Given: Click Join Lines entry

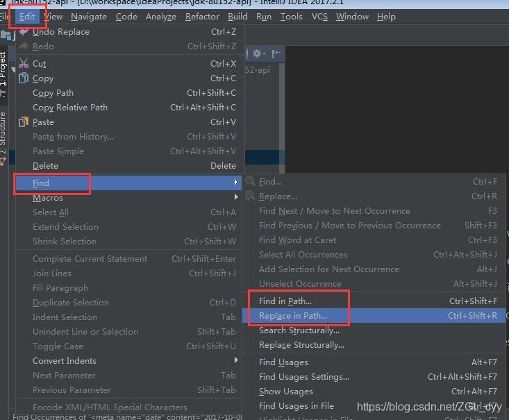Looking at the screenshot, I should (129, 274).
